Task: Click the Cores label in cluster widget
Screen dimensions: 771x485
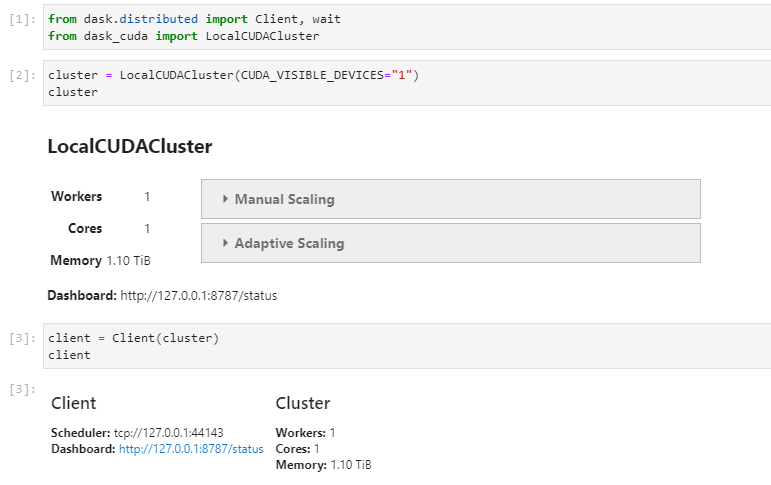Action: [x=85, y=228]
